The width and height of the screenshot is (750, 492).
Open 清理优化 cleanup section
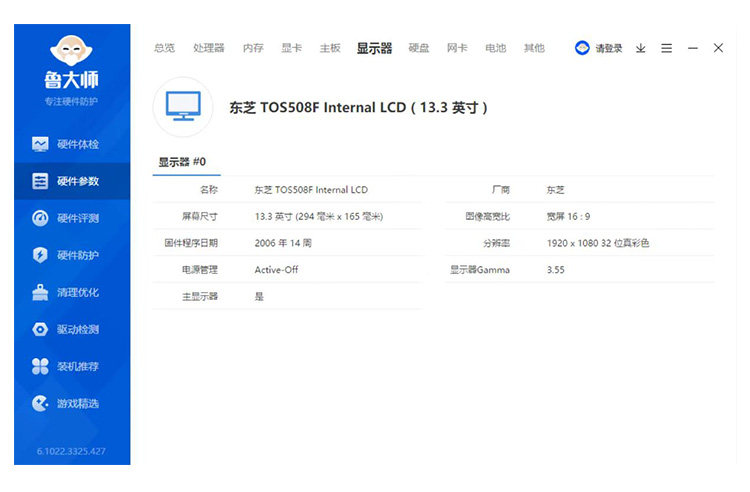[72, 292]
